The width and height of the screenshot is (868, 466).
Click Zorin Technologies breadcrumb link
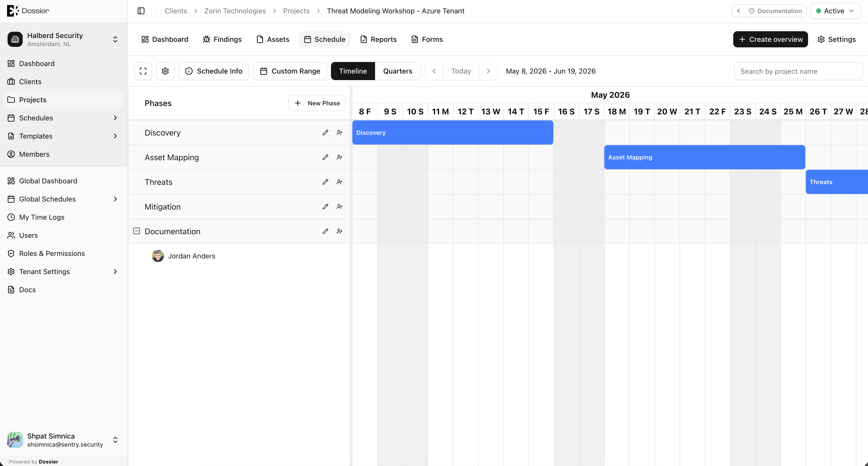[x=235, y=11]
